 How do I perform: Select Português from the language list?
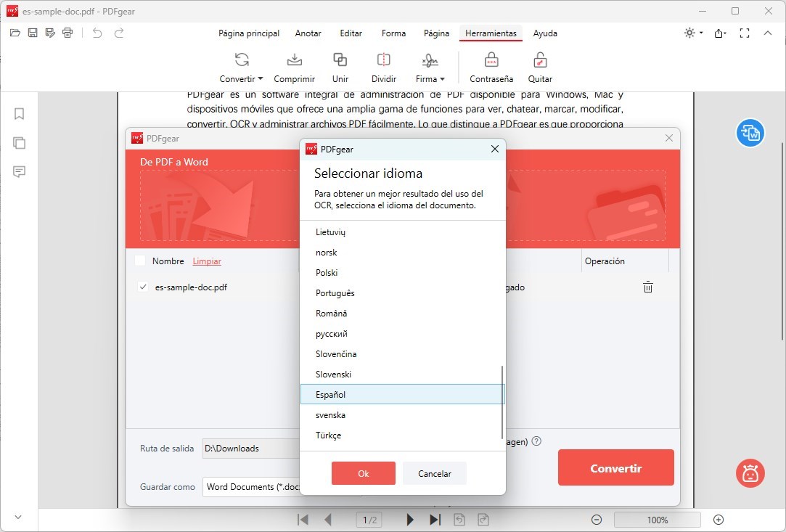click(x=335, y=293)
